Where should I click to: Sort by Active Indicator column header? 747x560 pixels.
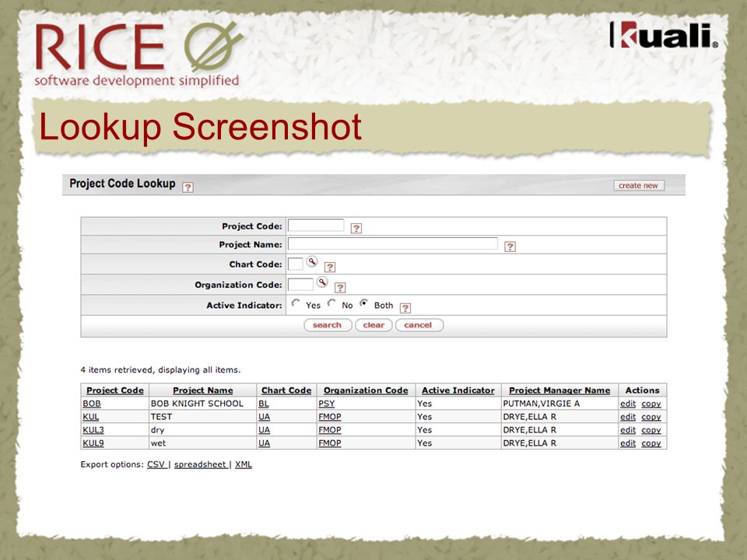[x=458, y=390]
